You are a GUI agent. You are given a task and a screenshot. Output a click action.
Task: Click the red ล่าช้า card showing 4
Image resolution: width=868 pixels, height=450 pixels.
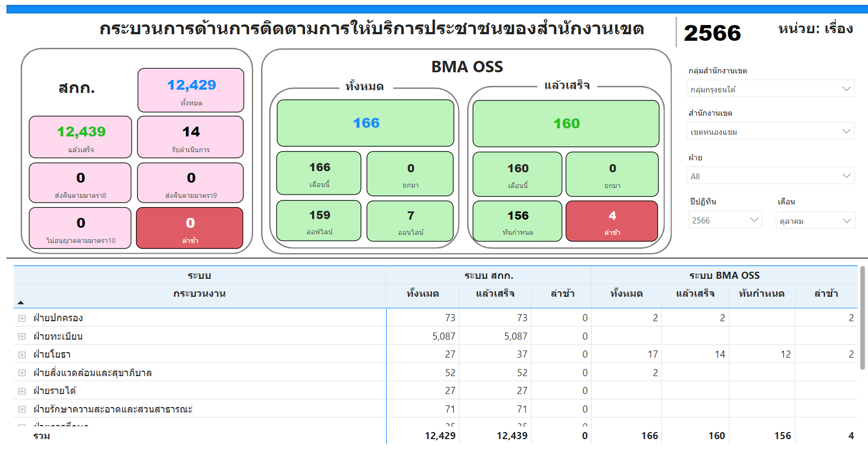pos(612,221)
